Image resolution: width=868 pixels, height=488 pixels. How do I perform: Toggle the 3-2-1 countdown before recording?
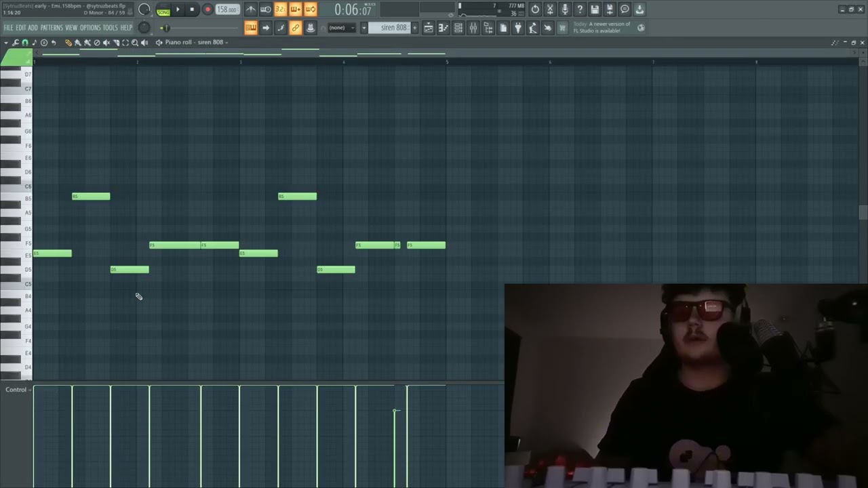click(281, 9)
